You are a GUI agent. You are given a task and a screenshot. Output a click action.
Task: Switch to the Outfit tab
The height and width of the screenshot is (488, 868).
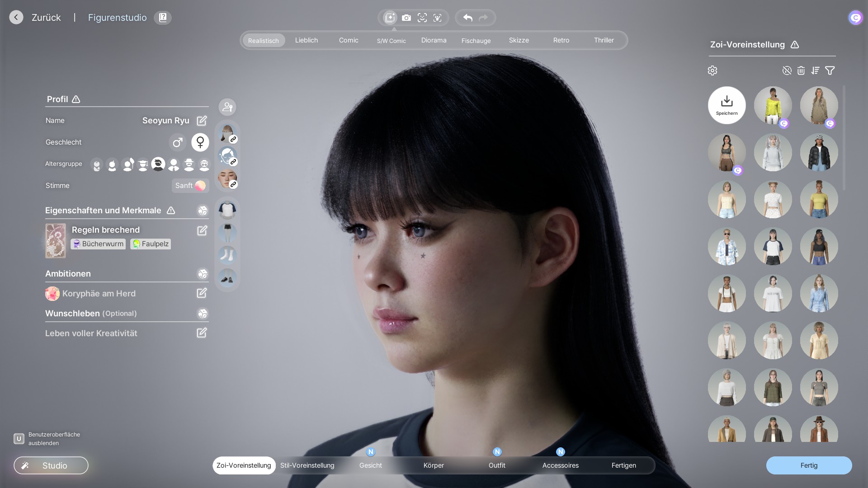497,465
